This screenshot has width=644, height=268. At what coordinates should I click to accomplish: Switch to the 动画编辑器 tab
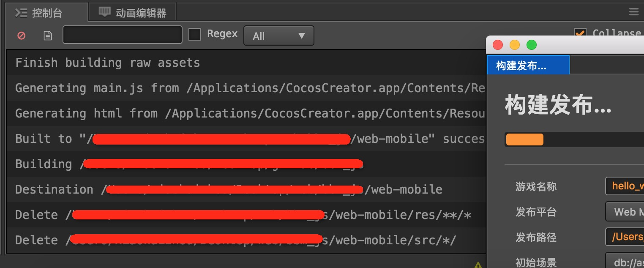click(x=133, y=13)
